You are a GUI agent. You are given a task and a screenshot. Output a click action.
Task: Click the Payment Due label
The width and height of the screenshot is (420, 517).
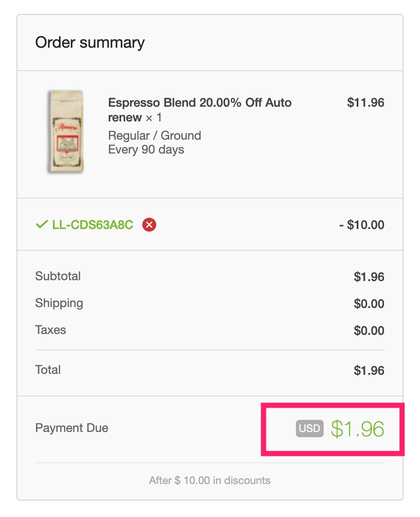[x=72, y=428]
